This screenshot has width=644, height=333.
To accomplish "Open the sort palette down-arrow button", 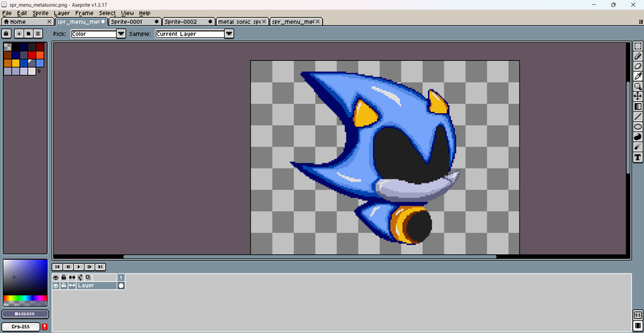I will [x=19, y=33].
